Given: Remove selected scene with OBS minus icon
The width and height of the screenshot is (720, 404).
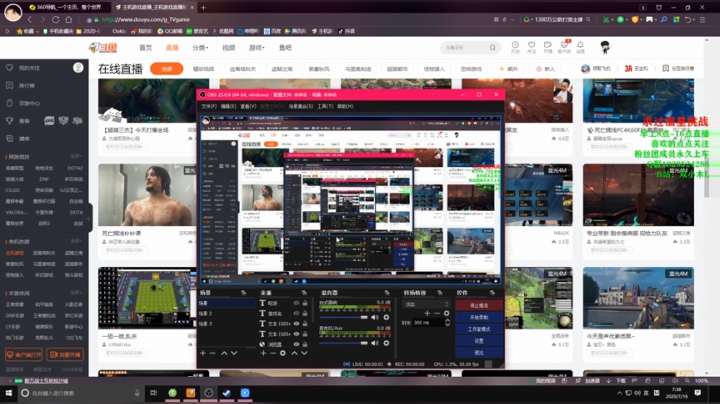Looking at the screenshot, I should pos(212,353).
